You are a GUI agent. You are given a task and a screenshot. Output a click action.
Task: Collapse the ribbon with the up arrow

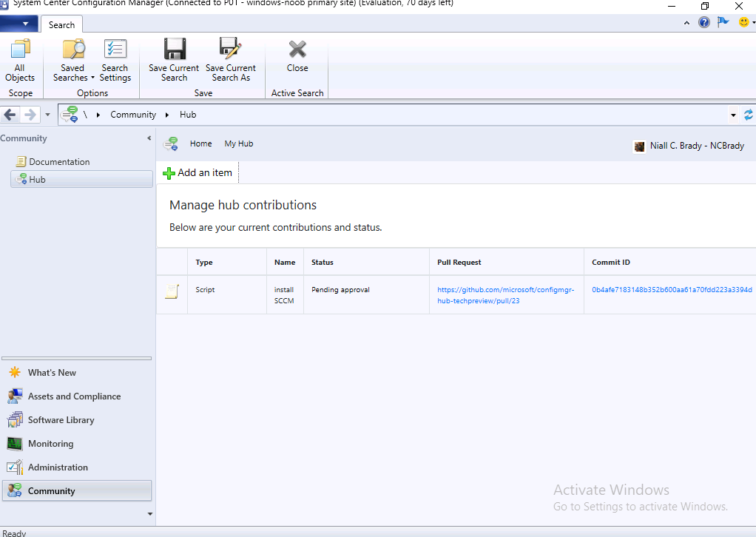tap(686, 23)
